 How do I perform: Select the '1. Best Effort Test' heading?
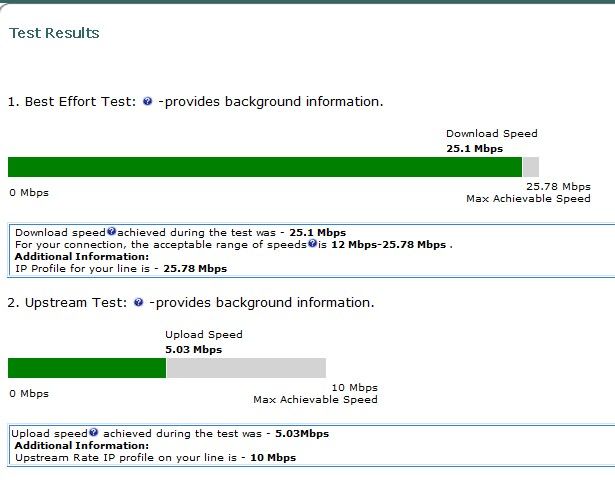point(72,102)
